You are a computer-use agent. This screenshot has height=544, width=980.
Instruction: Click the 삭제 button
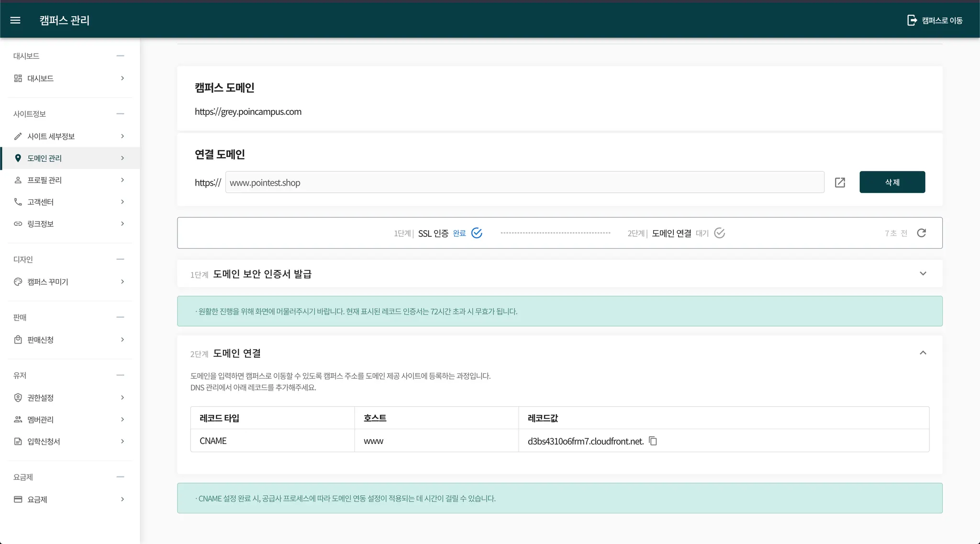click(x=892, y=182)
